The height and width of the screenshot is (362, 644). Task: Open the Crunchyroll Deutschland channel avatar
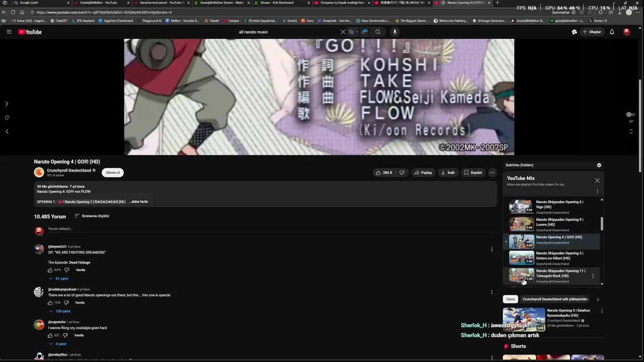pos(39,172)
